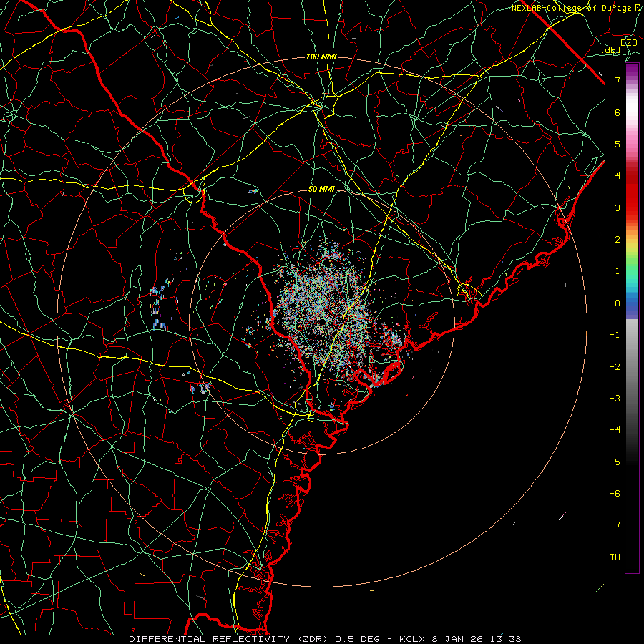Viewport: 644px width, 644px height.
Task: Click the legend value "5"
Action: pyautogui.click(x=618, y=144)
